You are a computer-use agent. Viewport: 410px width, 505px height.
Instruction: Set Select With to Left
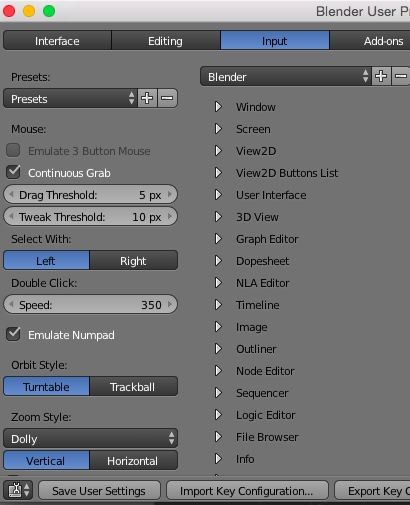pyautogui.click(x=46, y=260)
